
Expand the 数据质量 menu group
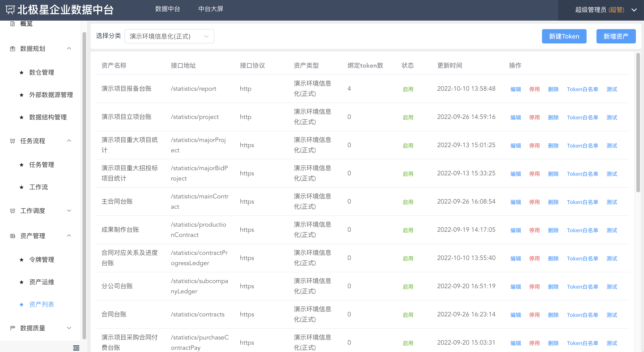coord(69,328)
